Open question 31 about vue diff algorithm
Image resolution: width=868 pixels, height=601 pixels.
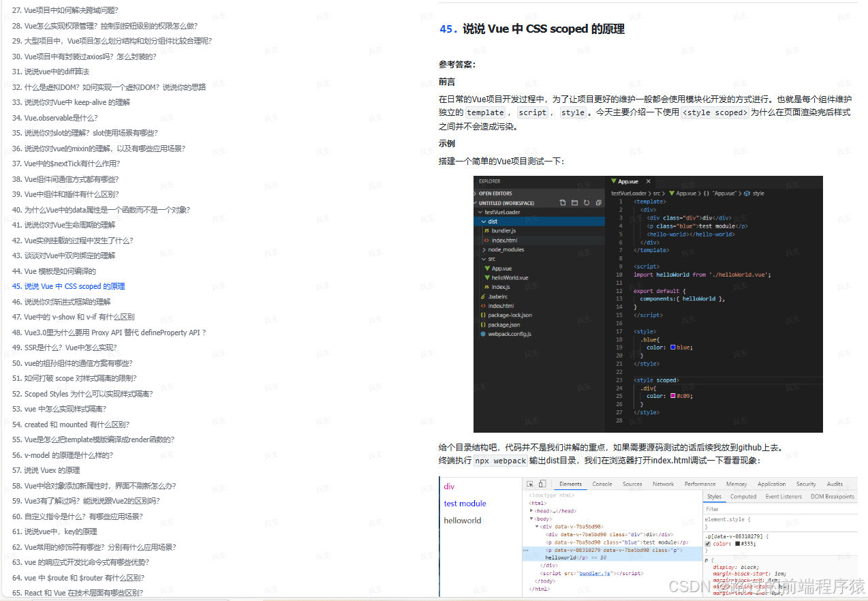(x=50, y=72)
